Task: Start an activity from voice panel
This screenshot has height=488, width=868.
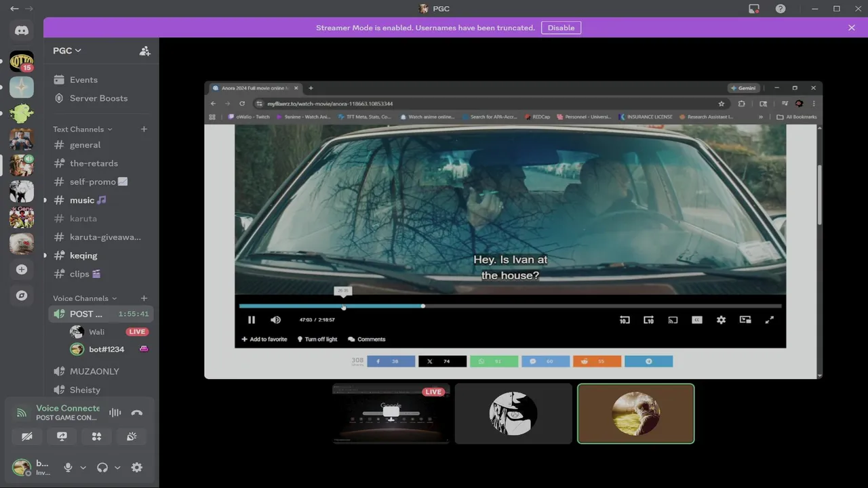Action: pyautogui.click(x=96, y=436)
